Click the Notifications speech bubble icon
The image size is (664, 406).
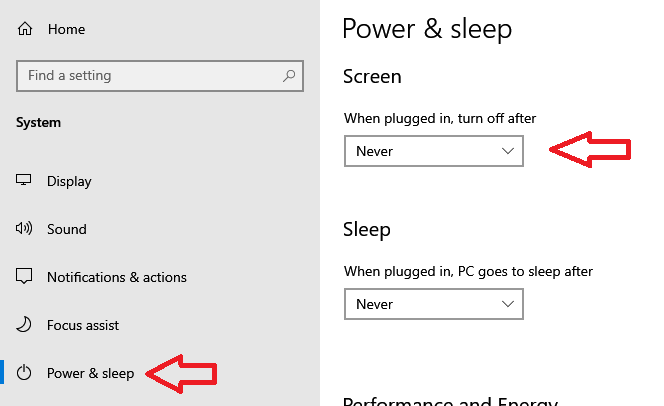click(24, 276)
